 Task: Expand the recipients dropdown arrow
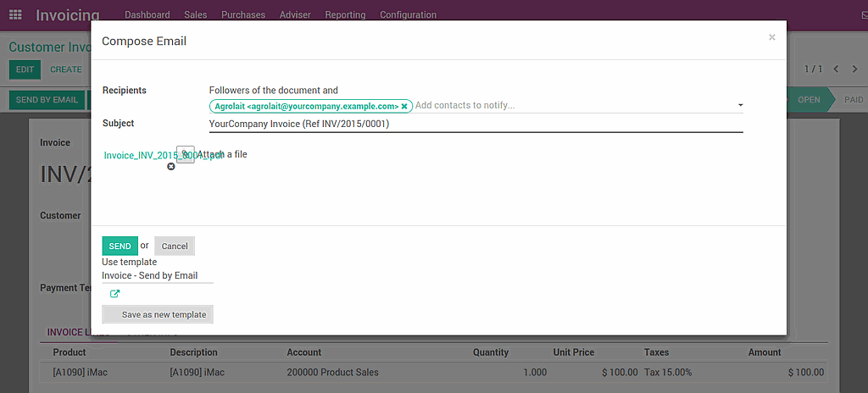click(740, 106)
